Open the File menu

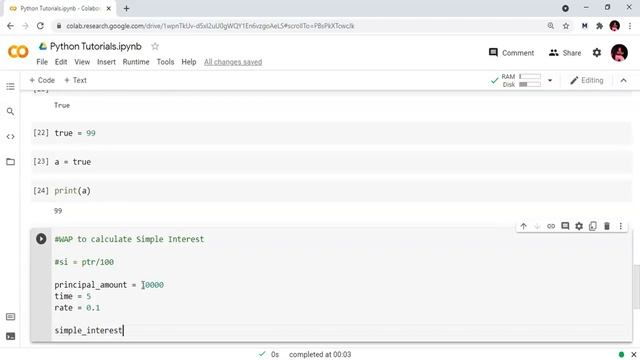point(42,62)
